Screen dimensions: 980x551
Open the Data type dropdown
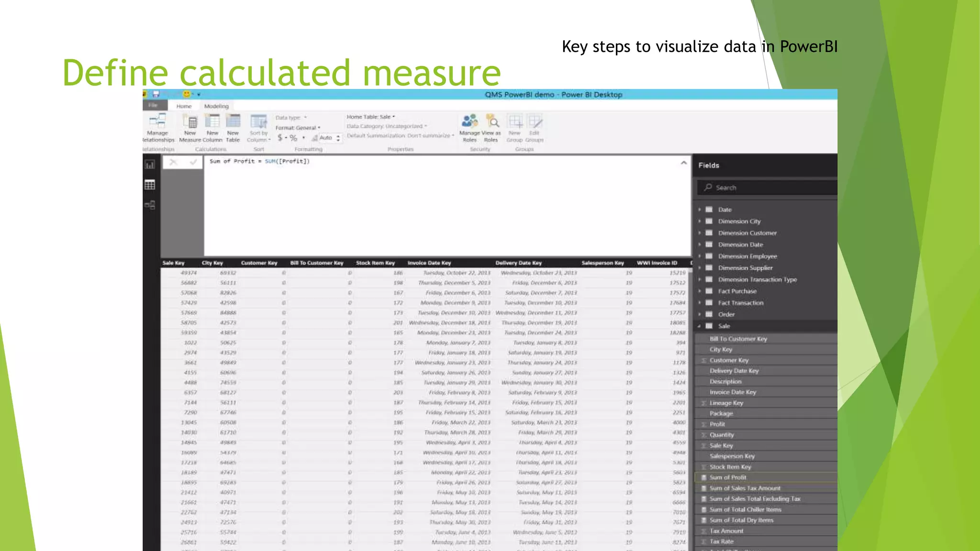click(291, 118)
